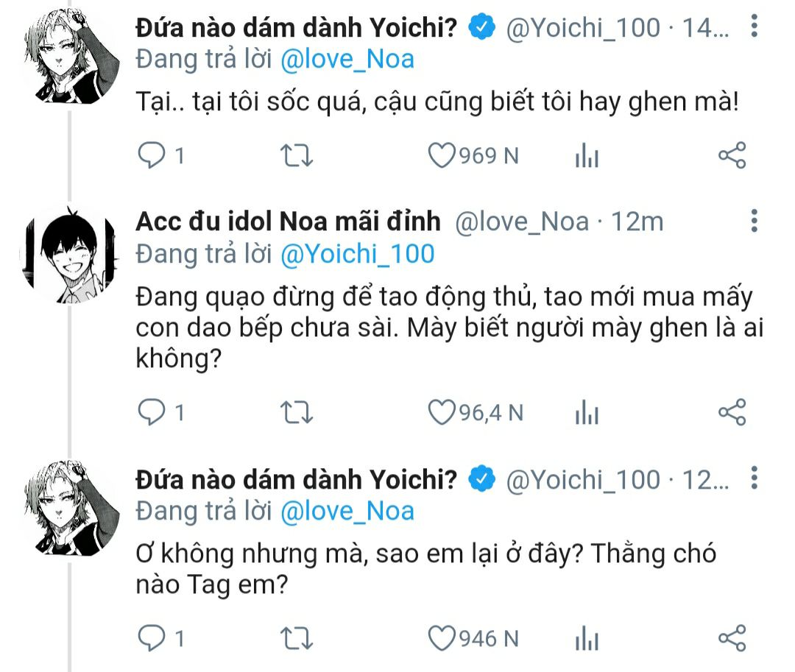Open more options on the last tweet

tap(754, 478)
